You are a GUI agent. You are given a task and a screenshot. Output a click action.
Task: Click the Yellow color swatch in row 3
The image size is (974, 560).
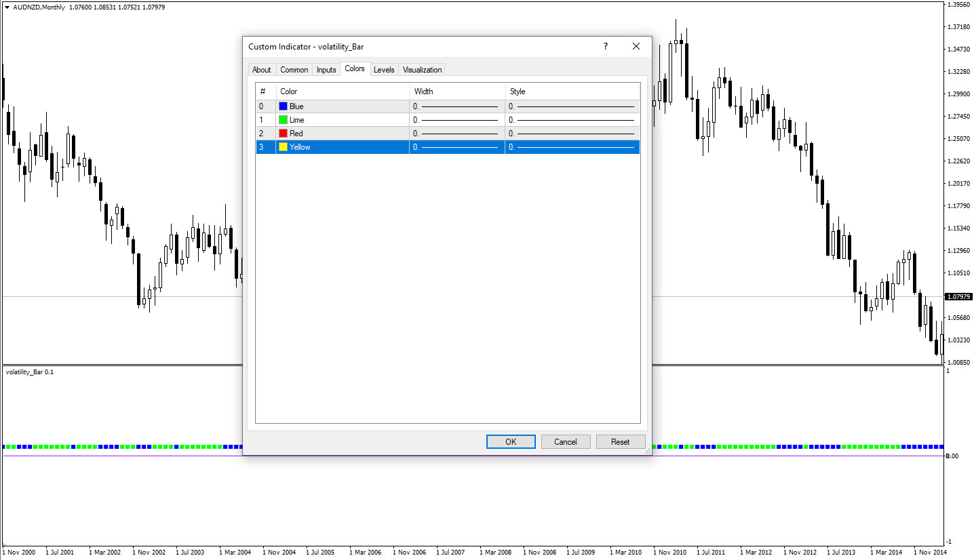coord(283,147)
